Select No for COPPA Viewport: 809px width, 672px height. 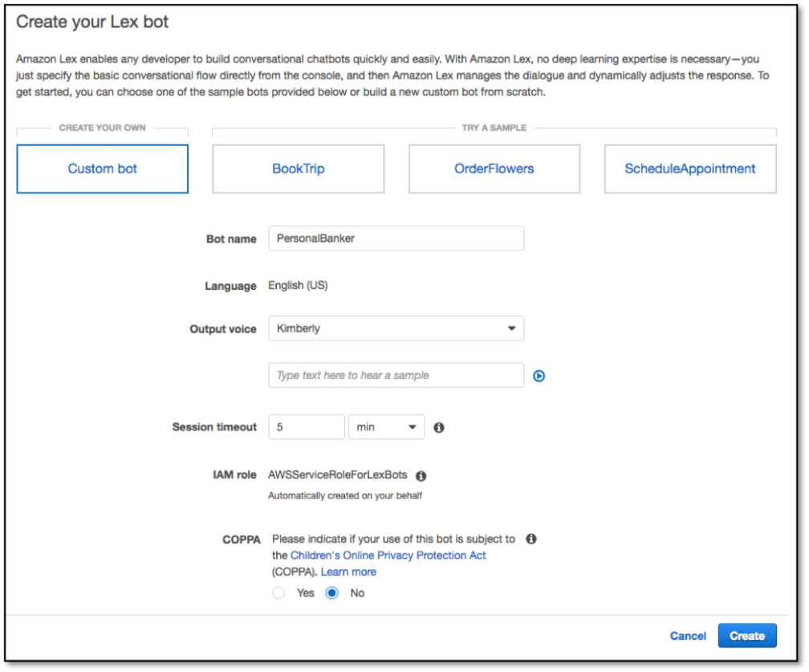(x=331, y=593)
